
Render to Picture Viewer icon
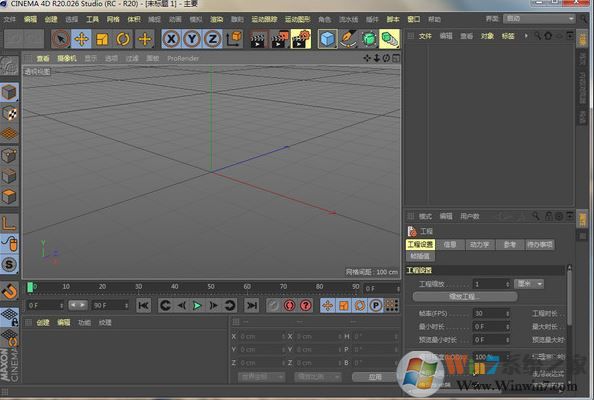pyautogui.click(x=280, y=39)
